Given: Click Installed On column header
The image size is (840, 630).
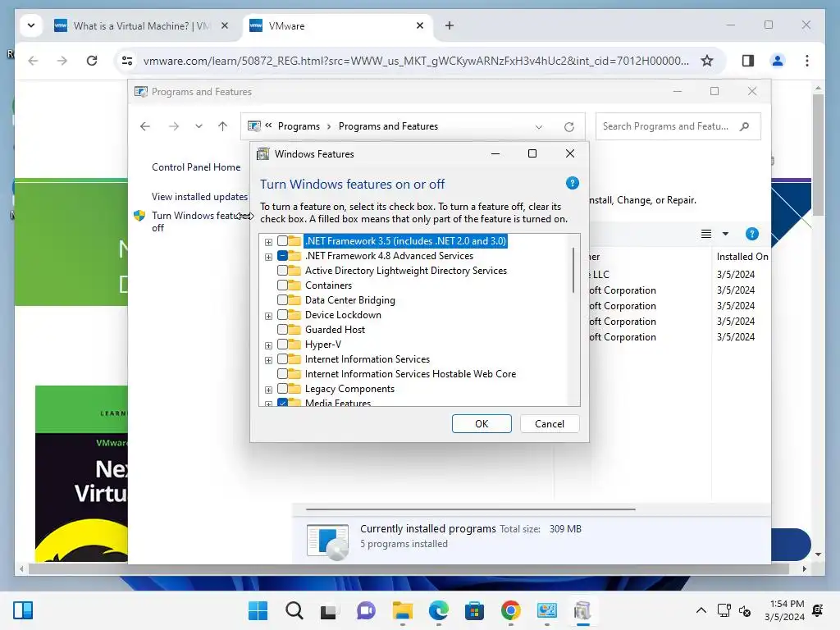Looking at the screenshot, I should point(742,257).
